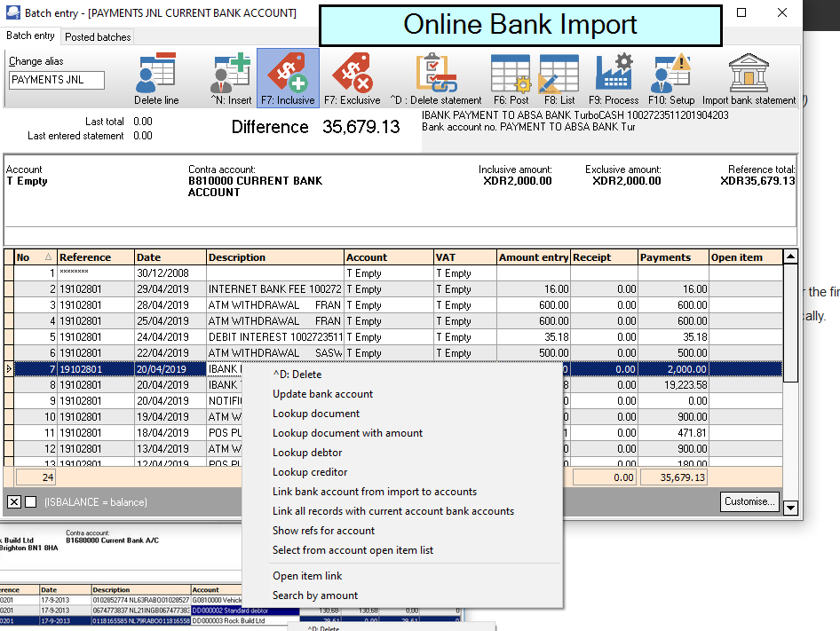Choose Search by amount menu entry
The image size is (840, 631).
click(x=315, y=596)
